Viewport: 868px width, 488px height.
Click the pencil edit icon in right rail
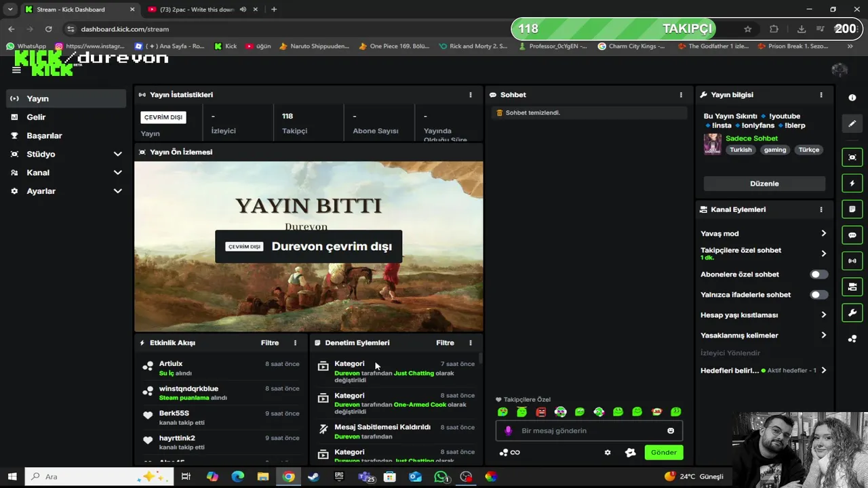[852, 124]
